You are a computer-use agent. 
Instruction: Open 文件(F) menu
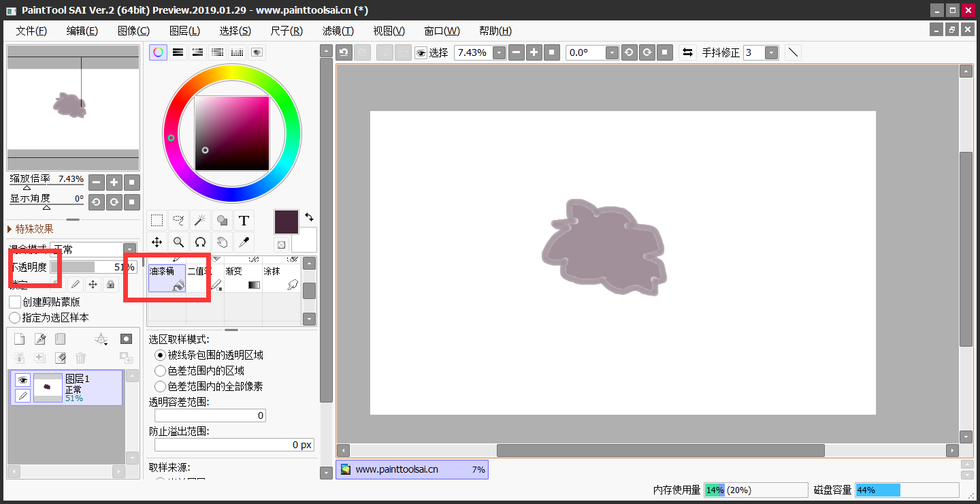point(31,31)
